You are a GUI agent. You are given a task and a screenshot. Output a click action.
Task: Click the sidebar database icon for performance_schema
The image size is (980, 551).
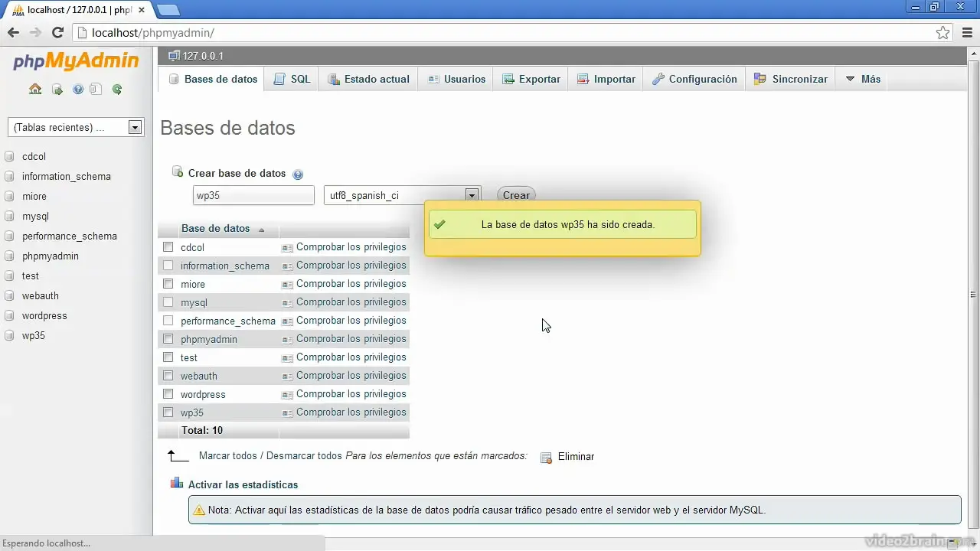9,236
